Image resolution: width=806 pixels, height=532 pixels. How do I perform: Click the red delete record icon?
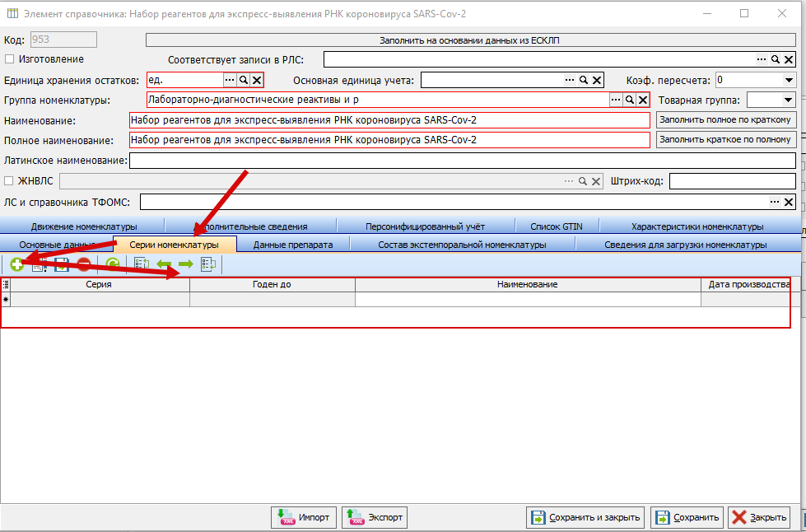pos(84,264)
